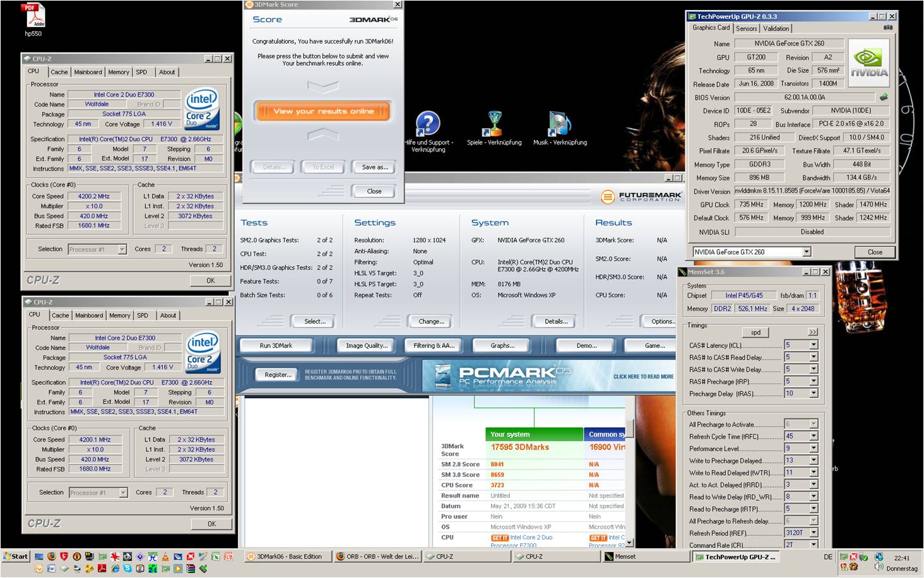
Task: Launch Skype icon in quick launch
Action: [x=127, y=569]
